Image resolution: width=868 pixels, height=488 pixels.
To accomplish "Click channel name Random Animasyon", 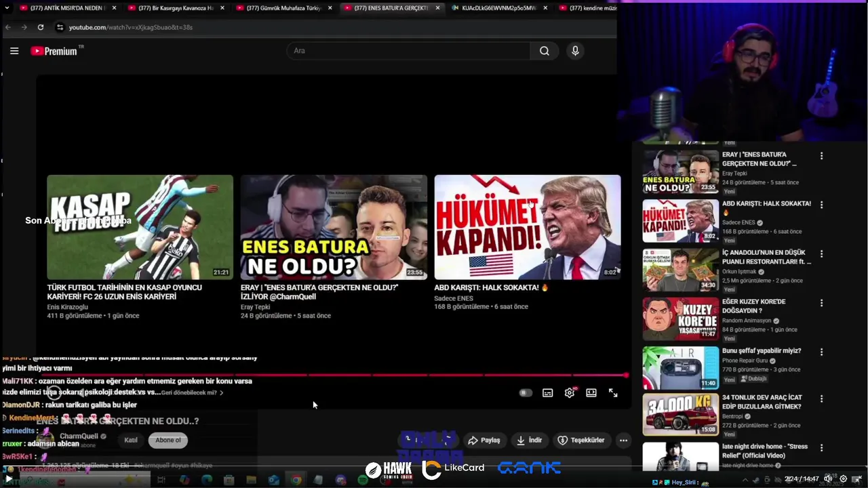I will [747, 321].
